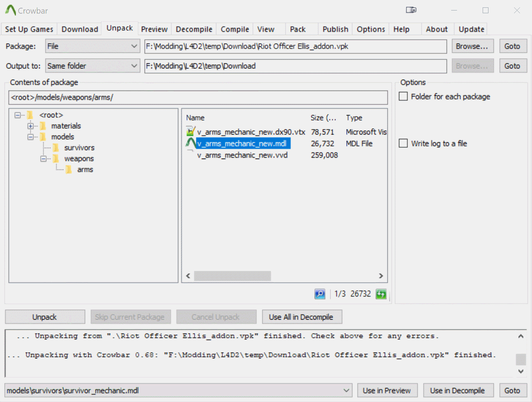Collapse the weapons folder node
532x402 pixels.
[x=44, y=159]
